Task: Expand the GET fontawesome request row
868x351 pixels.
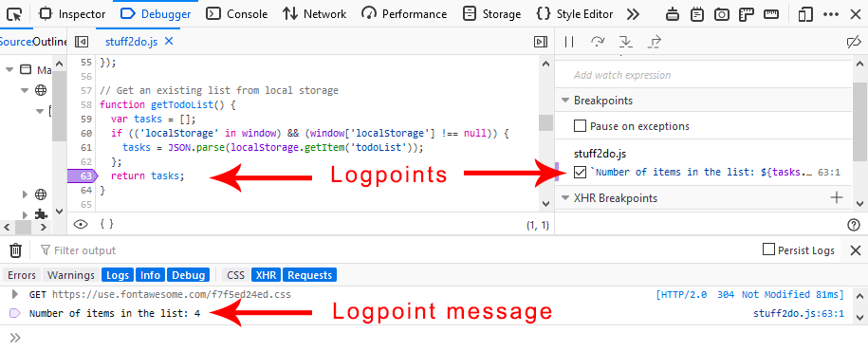Action: (15, 294)
